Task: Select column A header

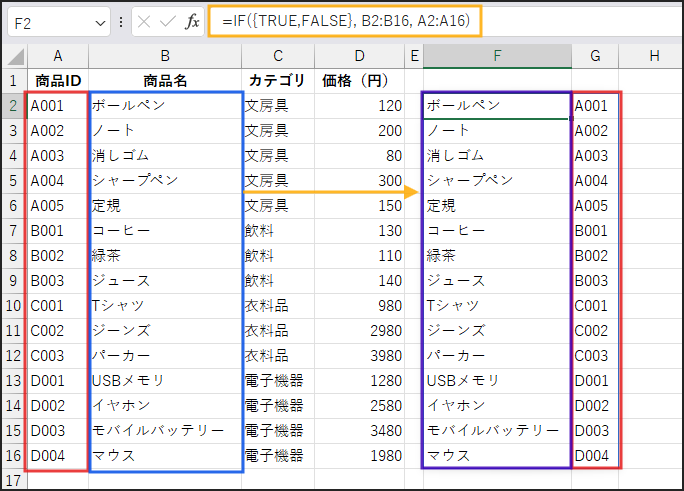Action: (58, 56)
